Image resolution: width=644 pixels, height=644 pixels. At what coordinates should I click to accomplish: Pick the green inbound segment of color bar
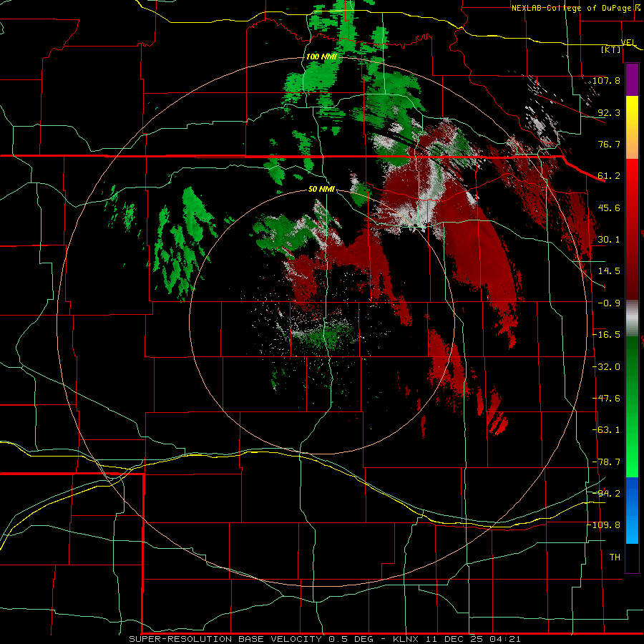(632, 406)
